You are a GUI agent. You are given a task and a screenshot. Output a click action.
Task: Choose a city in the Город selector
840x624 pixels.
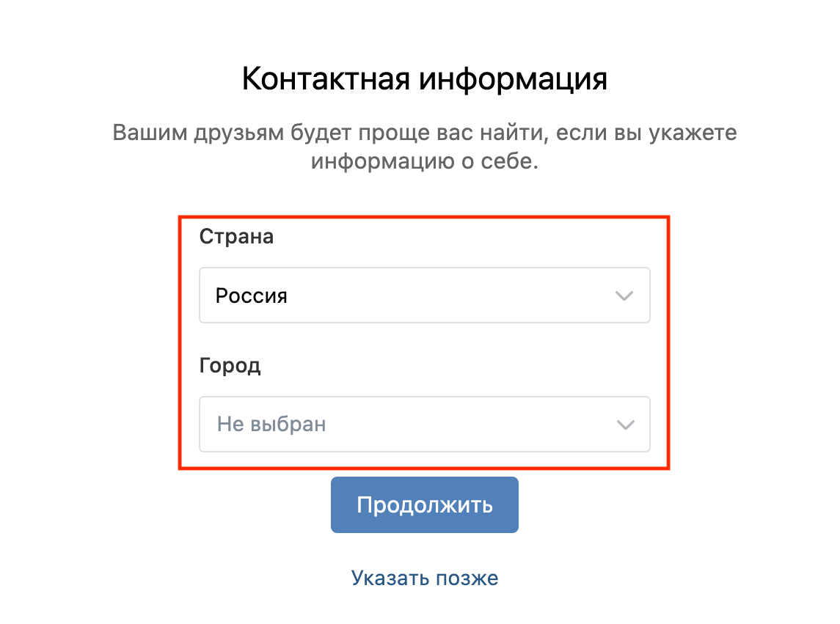[424, 425]
